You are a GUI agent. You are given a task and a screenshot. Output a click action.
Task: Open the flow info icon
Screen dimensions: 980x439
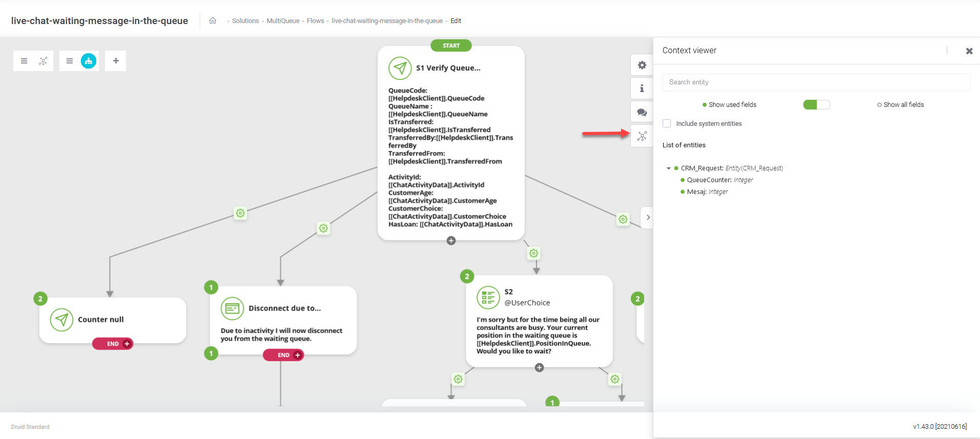point(642,89)
